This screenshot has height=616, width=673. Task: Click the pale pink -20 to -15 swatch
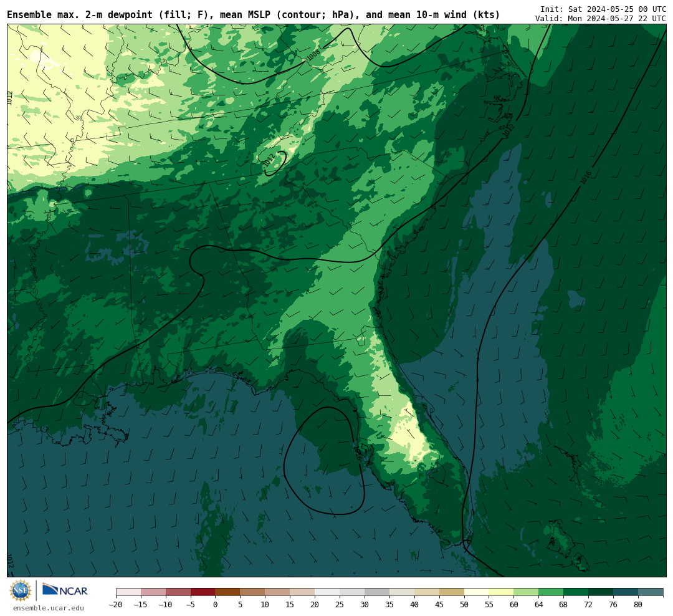coord(128,592)
